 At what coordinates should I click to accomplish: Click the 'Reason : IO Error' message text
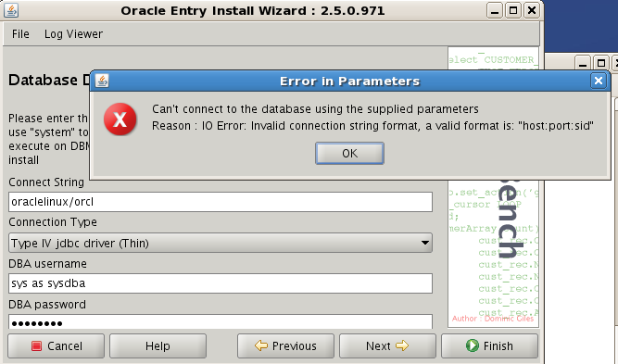pyautogui.click(x=372, y=126)
